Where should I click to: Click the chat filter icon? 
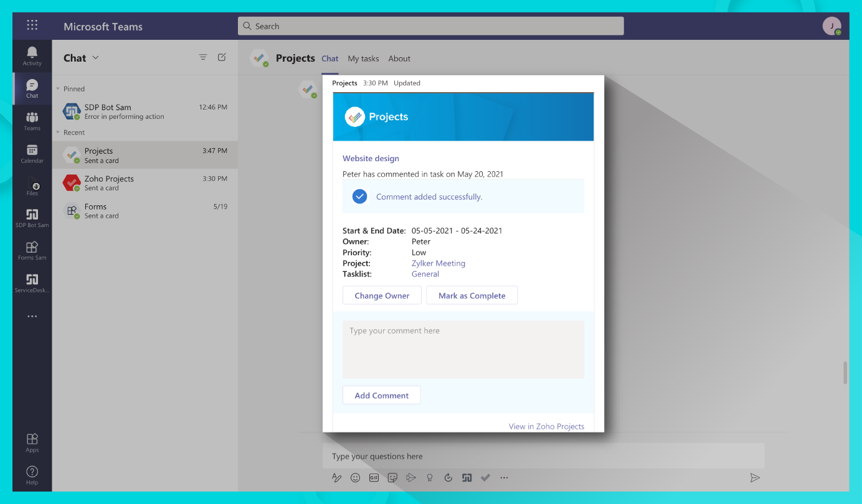(203, 57)
